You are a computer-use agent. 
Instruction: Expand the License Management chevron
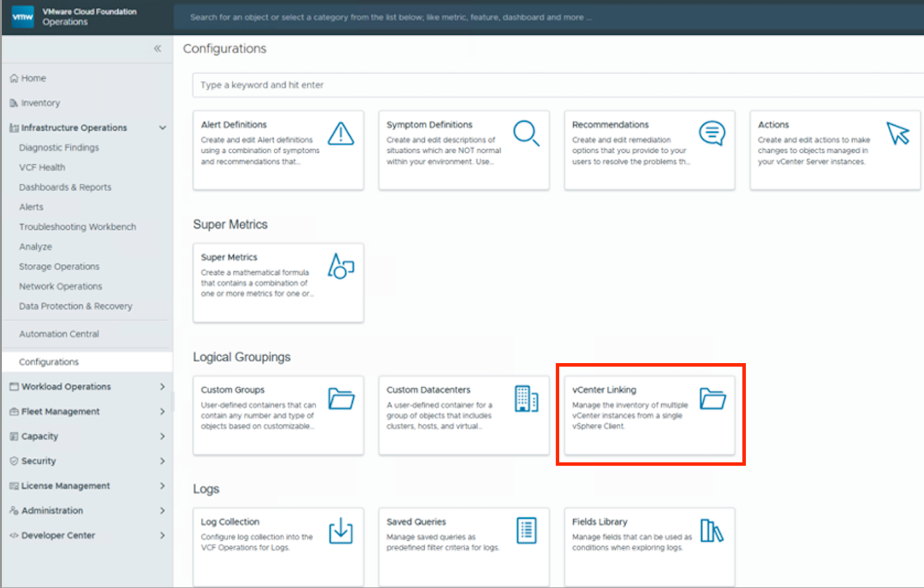[163, 486]
